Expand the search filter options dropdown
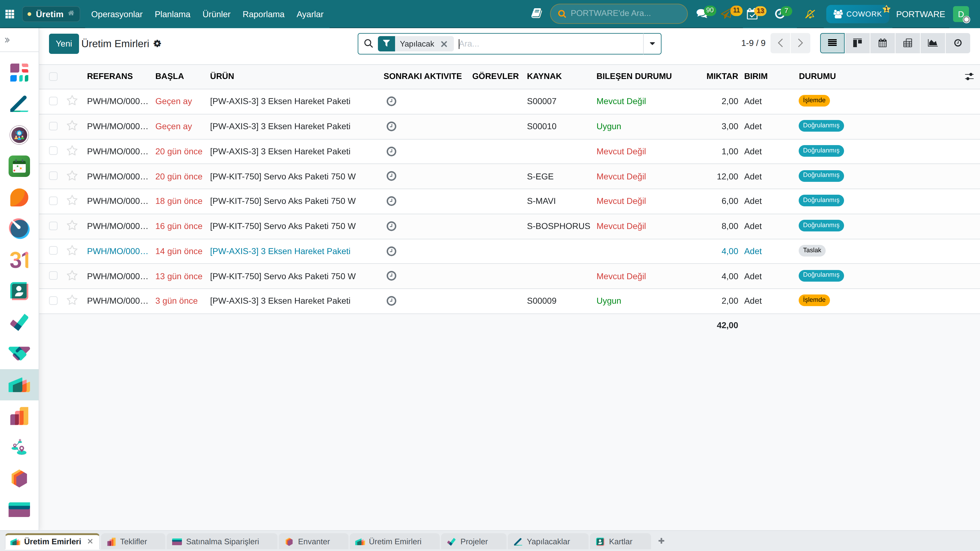 [652, 43]
